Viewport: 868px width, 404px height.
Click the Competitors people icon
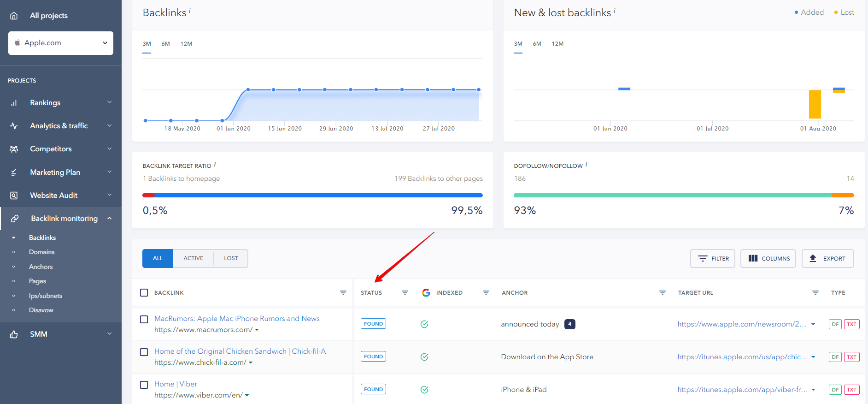click(14, 149)
